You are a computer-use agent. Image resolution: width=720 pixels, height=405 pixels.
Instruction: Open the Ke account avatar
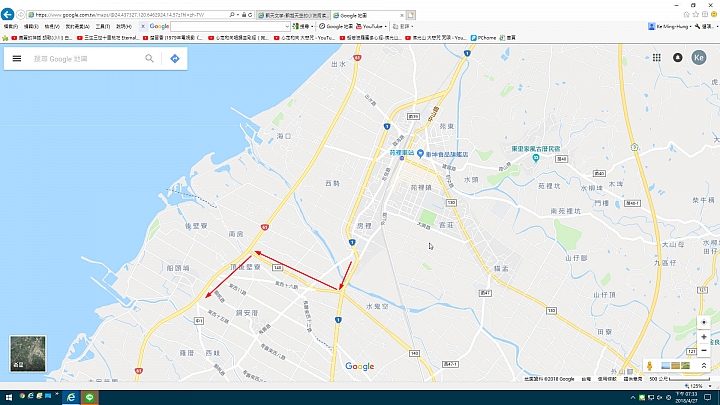tap(699, 57)
